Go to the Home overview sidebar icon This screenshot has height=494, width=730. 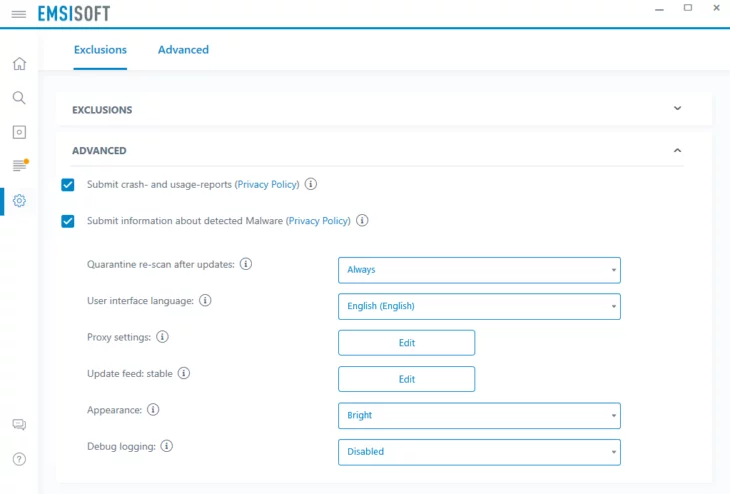pyautogui.click(x=19, y=63)
